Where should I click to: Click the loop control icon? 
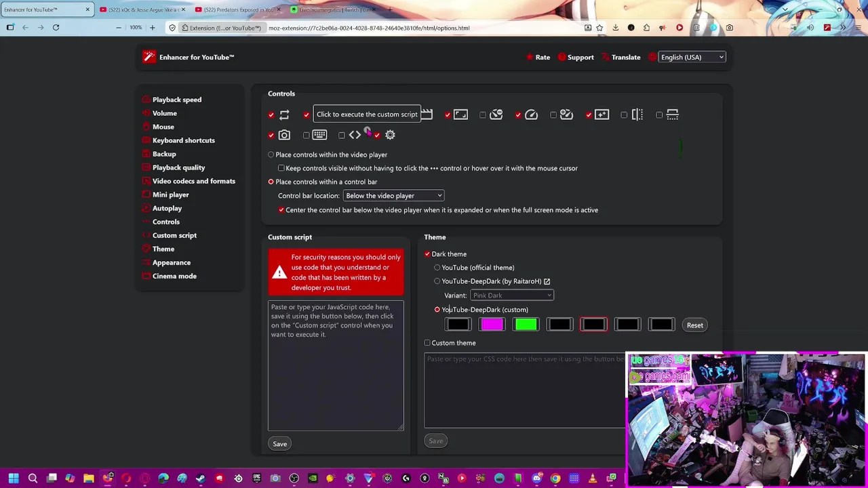point(284,115)
